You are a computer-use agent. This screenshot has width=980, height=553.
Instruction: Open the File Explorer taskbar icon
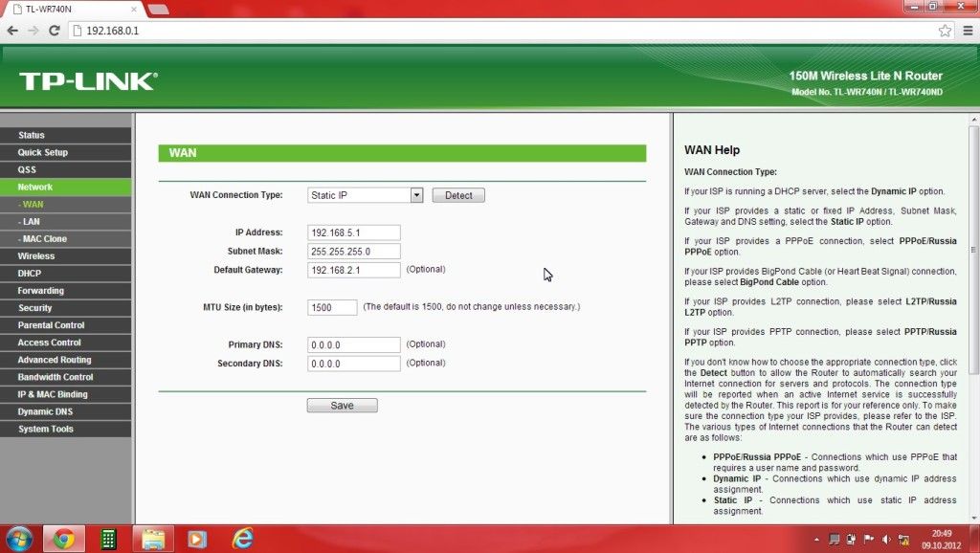pyautogui.click(x=153, y=539)
